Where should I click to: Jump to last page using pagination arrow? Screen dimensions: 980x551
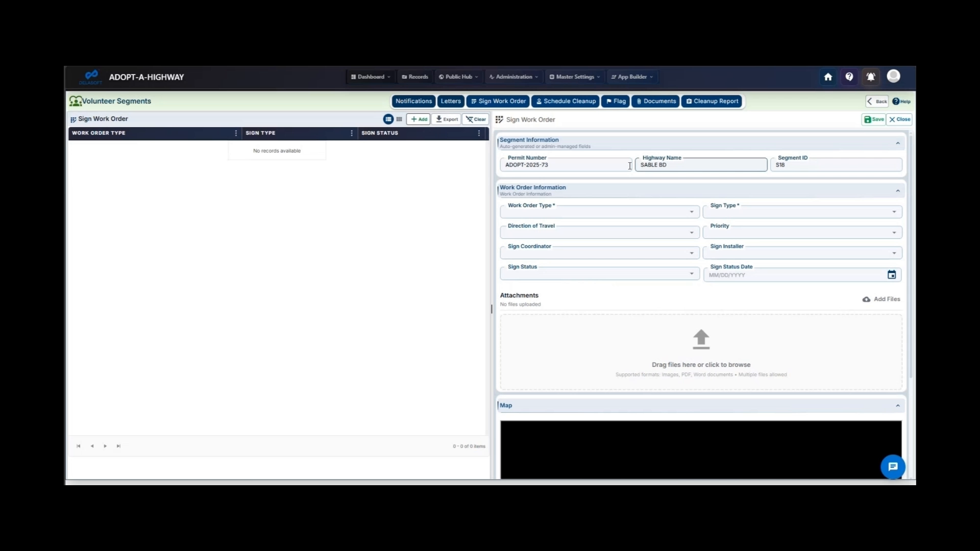click(118, 445)
